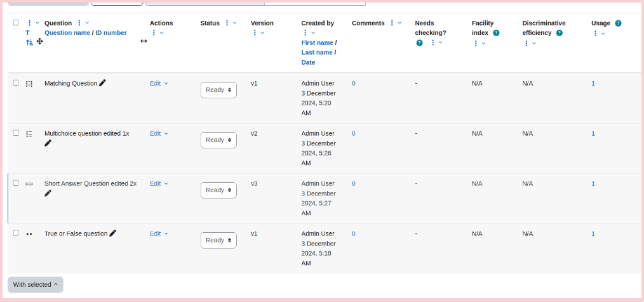Open usage count for Matching Question
This screenshot has width=644, height=302.
[x=593, y=83]
